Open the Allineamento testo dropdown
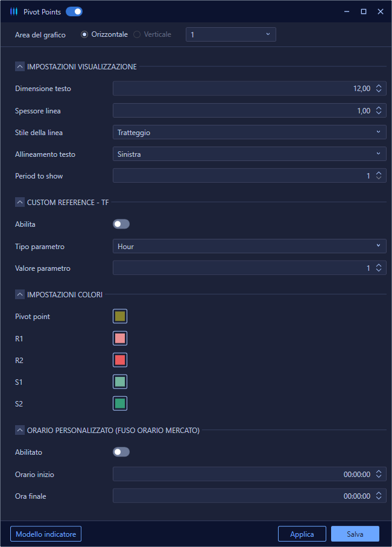 (249, 154)
